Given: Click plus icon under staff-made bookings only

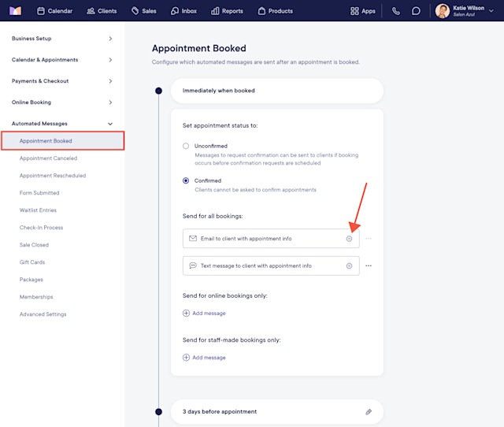Looking at the screenshot, I should 186,358.
